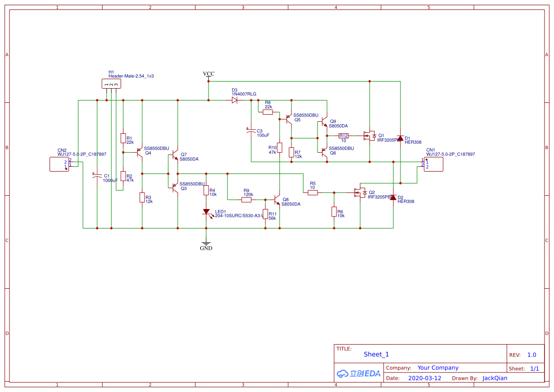Screen dimensions: 554x392
Task: Select the R10 resistor symbol
Action: pyautogui.click(x=280, y=147)
